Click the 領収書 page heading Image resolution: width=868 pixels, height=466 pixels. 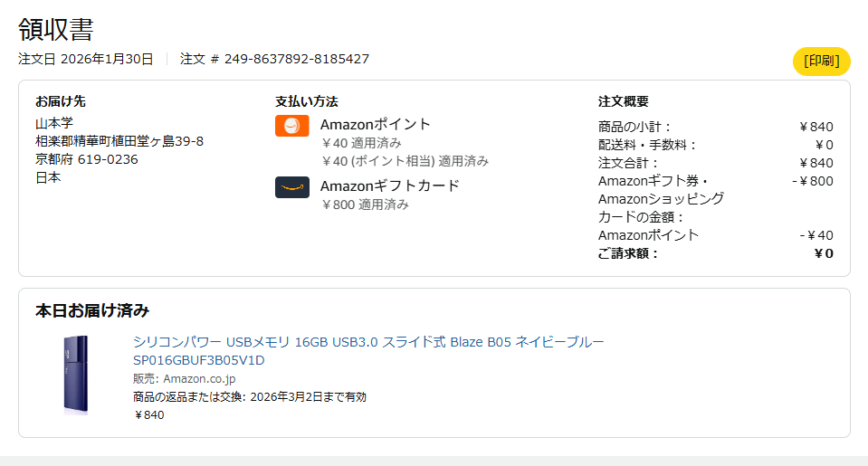pyautogui.click(x=56, y=29)
